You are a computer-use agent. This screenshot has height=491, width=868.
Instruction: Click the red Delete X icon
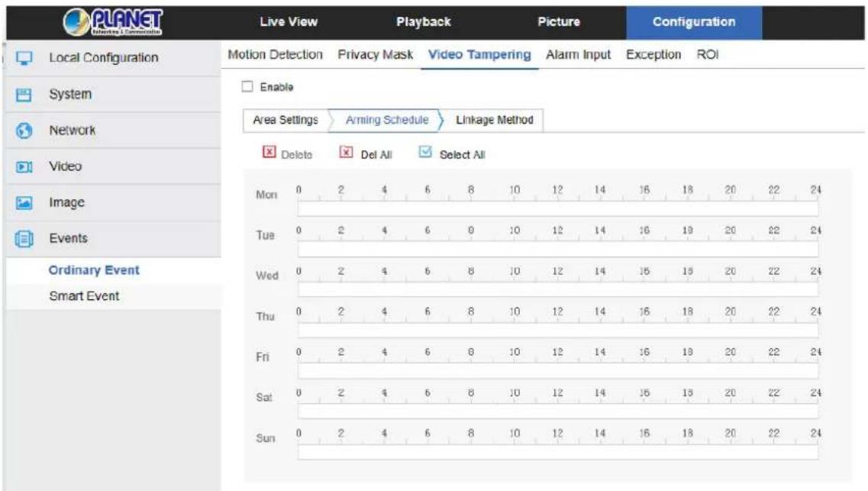pyautogui.click(x=269, y=152)
